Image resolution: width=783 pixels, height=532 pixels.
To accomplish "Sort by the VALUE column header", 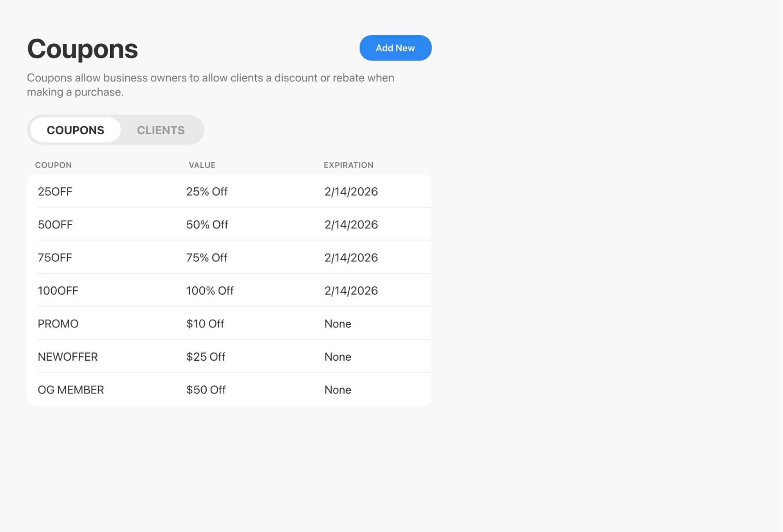I will [x=202, y=165].
